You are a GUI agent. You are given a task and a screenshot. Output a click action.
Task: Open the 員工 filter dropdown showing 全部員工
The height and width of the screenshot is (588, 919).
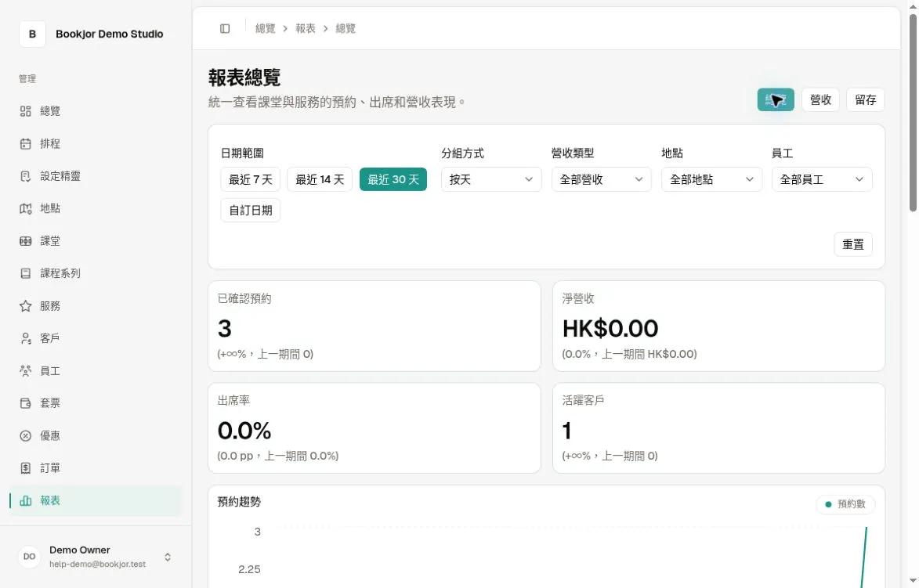click(x=822, y=179)
